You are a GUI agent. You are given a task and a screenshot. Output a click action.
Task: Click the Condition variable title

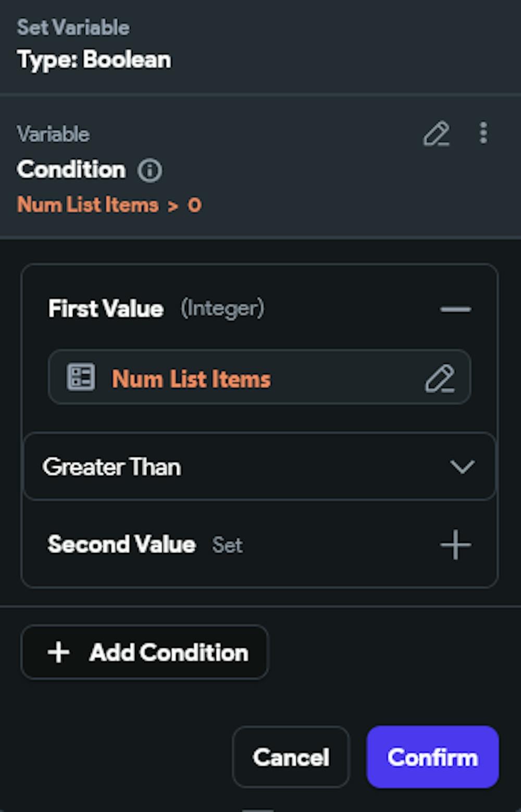[71, 169]
